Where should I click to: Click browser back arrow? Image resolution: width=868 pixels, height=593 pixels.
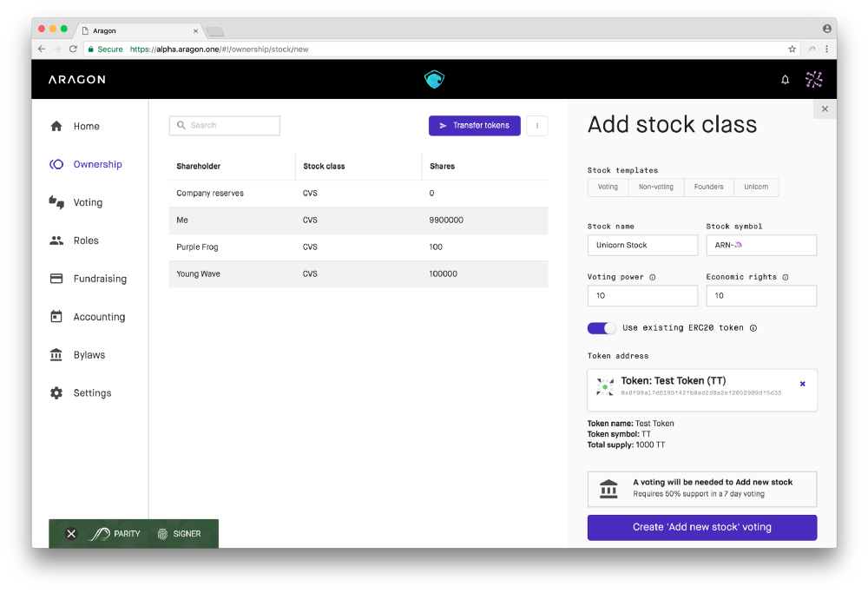(x=42, y=49)
